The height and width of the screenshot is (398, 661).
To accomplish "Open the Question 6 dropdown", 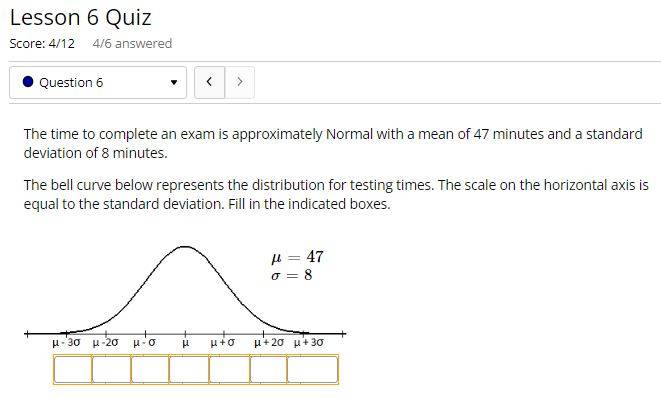I will coord(98,82).
